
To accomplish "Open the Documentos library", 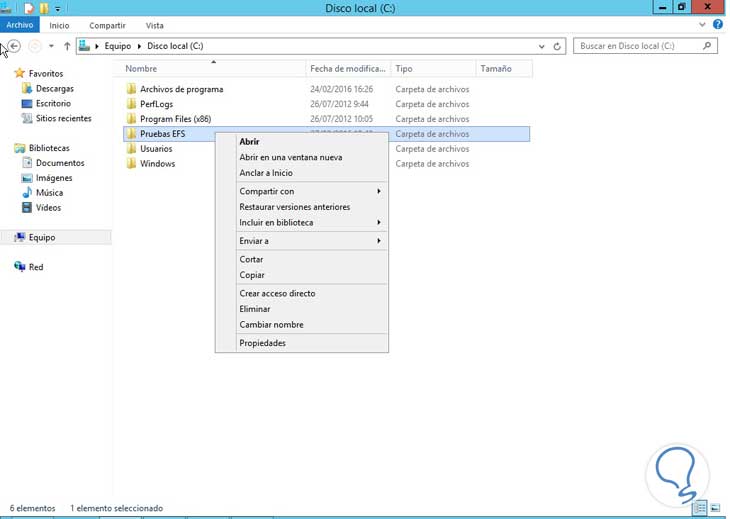I will (x=60, y=163).
